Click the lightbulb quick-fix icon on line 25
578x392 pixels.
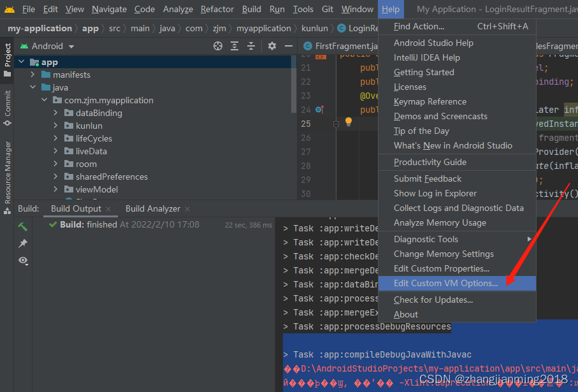(x=349, y=121)
